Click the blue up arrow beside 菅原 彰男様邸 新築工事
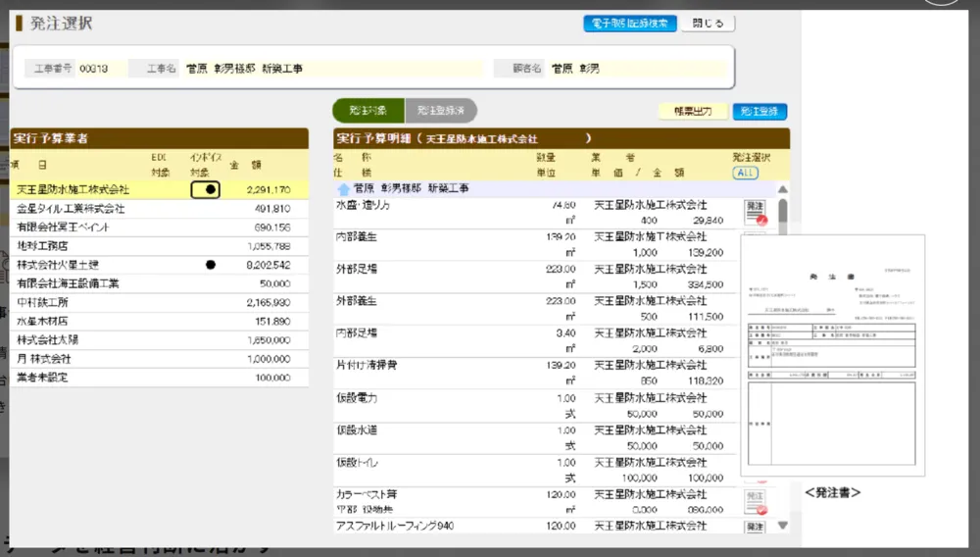980x557 pixels. pyautogui.click(x=343, y=188)
